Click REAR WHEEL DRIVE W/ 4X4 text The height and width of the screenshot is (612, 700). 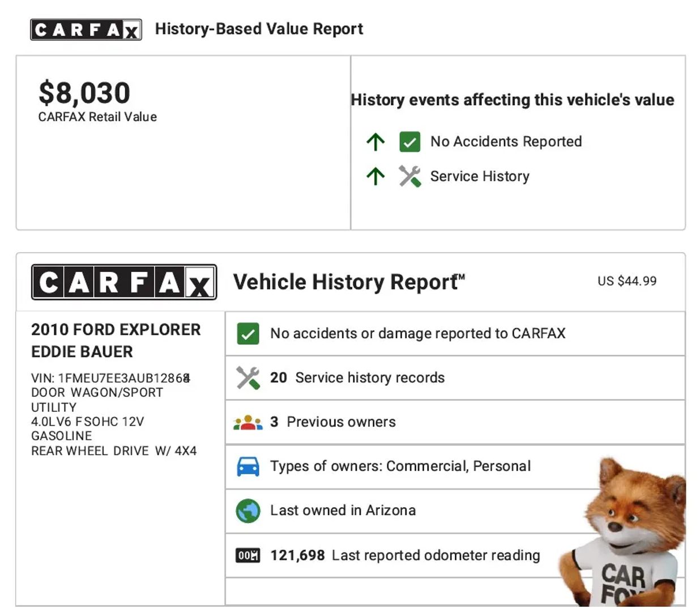click(x=114, y=451)
